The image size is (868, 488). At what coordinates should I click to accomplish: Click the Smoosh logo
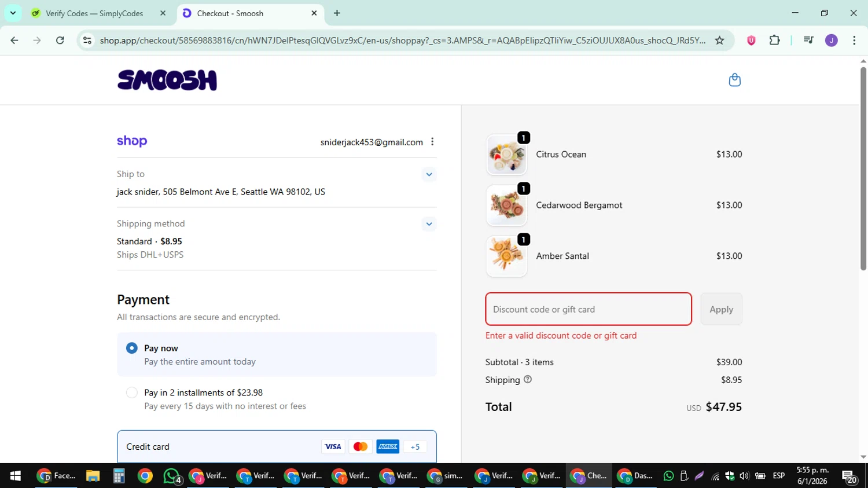[167, 80]
